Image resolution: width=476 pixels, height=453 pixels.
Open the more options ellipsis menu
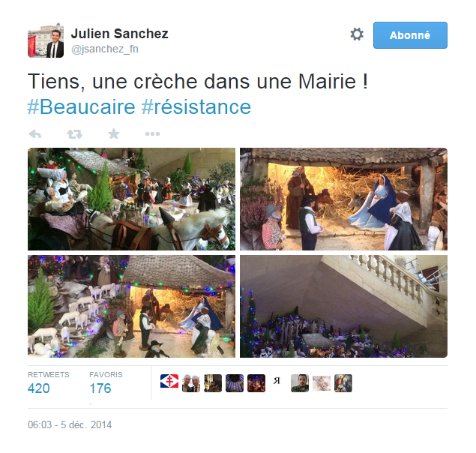[152, 133]
